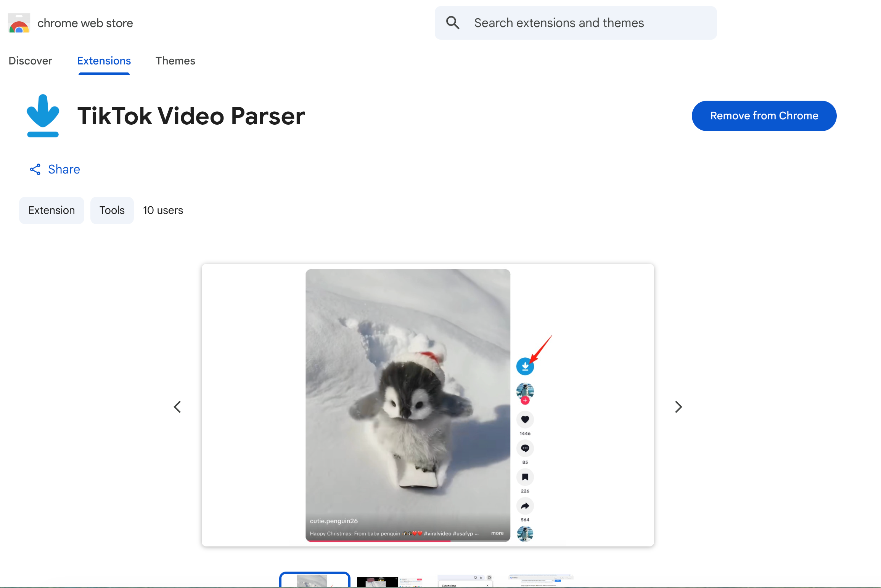
Task: Select the Tools category chip
Action: tap(112, 210)
